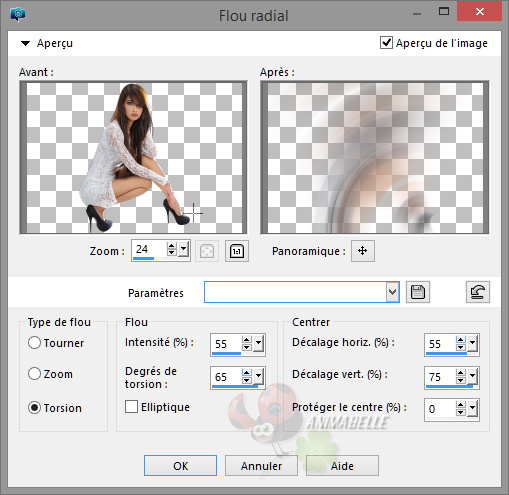The height and width of the screenshot is (495, 509).
Task: Increase the Intensité value with up arrow
Action: (247, 340)
